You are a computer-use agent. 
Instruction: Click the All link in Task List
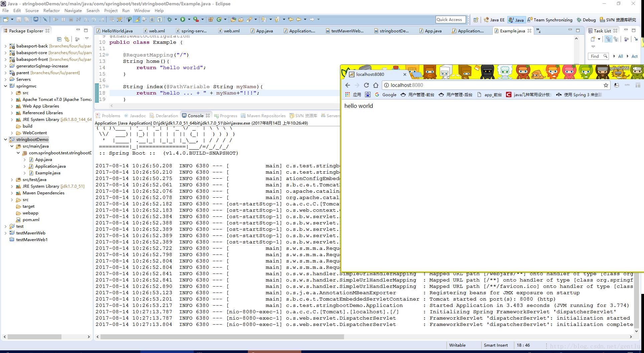(620, 56)
